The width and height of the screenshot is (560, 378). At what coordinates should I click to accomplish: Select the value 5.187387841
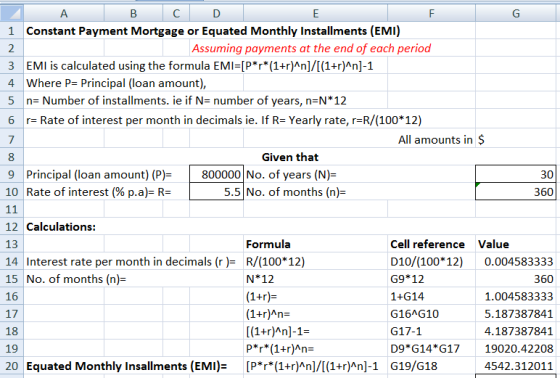click(516, 314)
